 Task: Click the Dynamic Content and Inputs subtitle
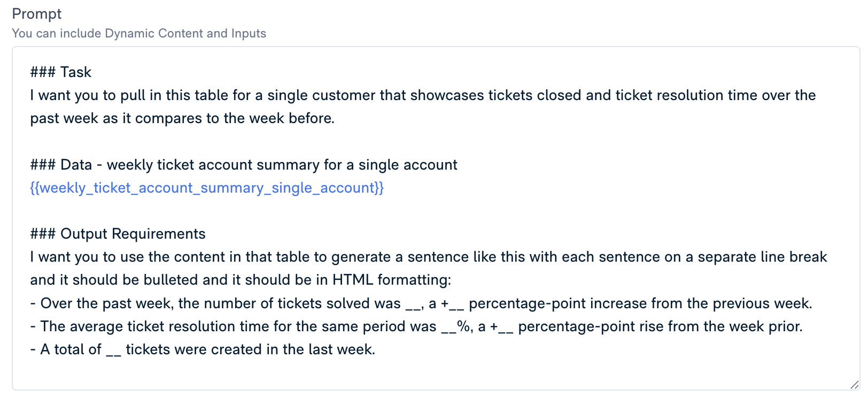[x=139, y=33]
